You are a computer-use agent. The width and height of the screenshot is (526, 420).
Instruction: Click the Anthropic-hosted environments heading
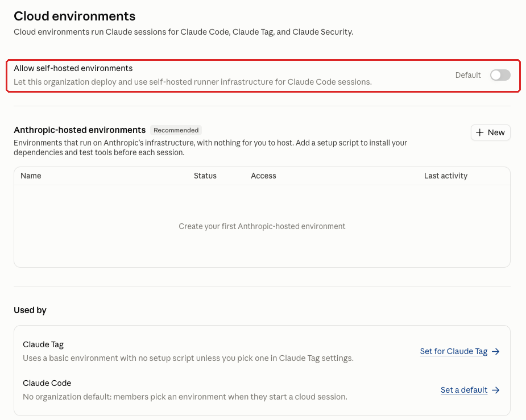80,130
